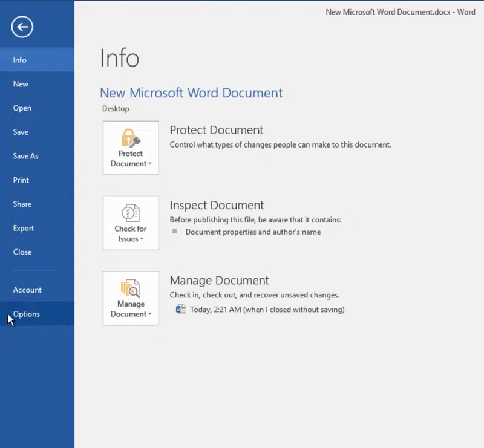Go to Account settings
This screenshot has width=484, height=448.
tap(27, 290)
